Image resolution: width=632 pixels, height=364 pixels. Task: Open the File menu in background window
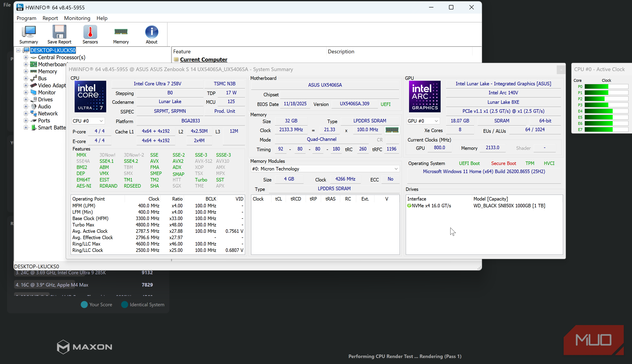coord(7,5)
